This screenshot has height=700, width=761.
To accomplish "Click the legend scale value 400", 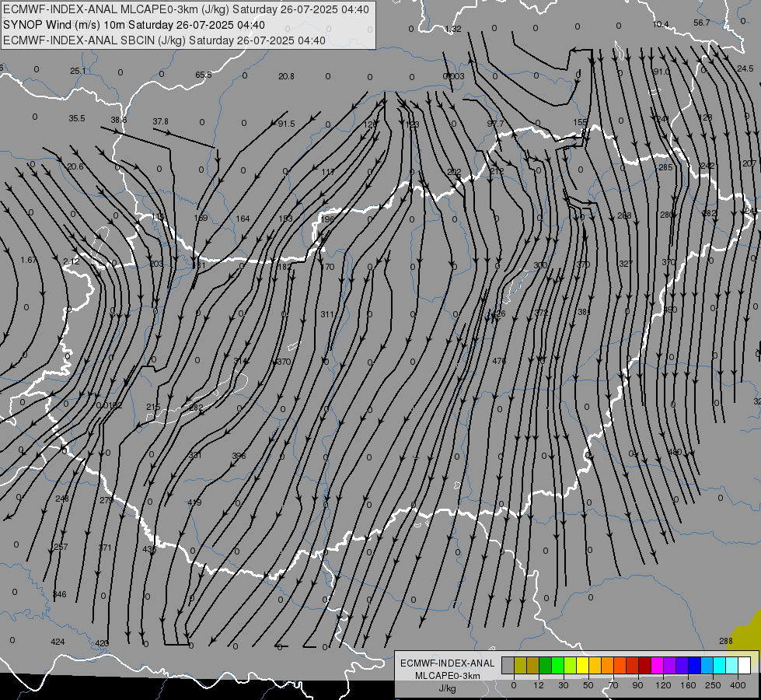I will (x=738, y=685).
